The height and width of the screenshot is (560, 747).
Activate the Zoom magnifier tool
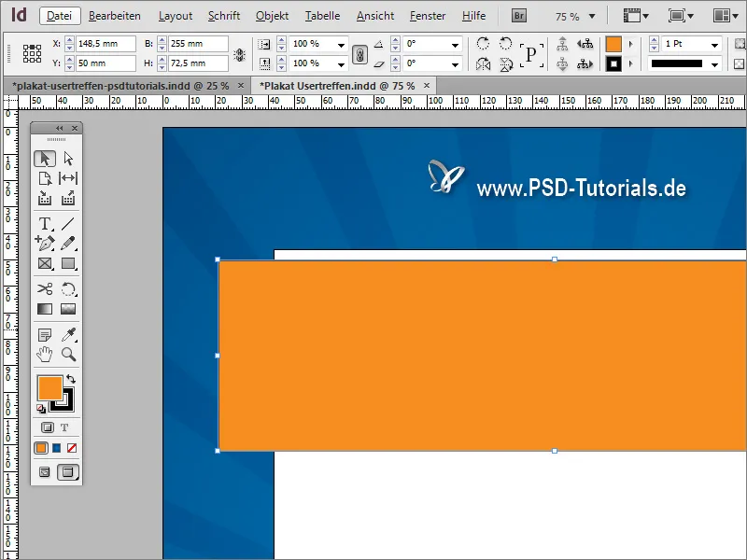coord(68,354)
